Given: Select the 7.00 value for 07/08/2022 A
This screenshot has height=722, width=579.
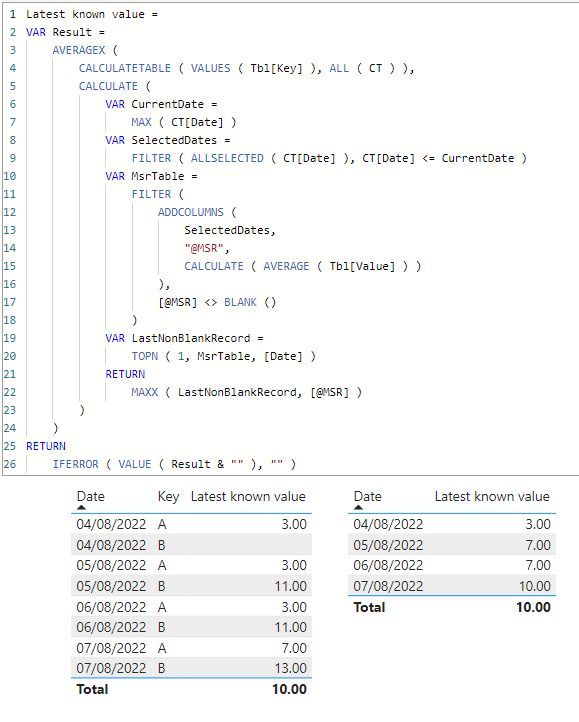Looking at the screenshot, I should 294,648.
